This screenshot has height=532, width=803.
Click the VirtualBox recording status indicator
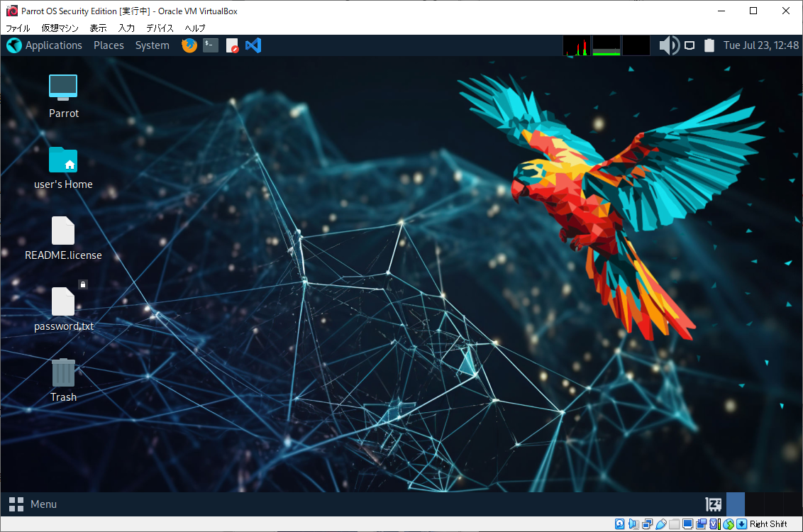(701, 523)
